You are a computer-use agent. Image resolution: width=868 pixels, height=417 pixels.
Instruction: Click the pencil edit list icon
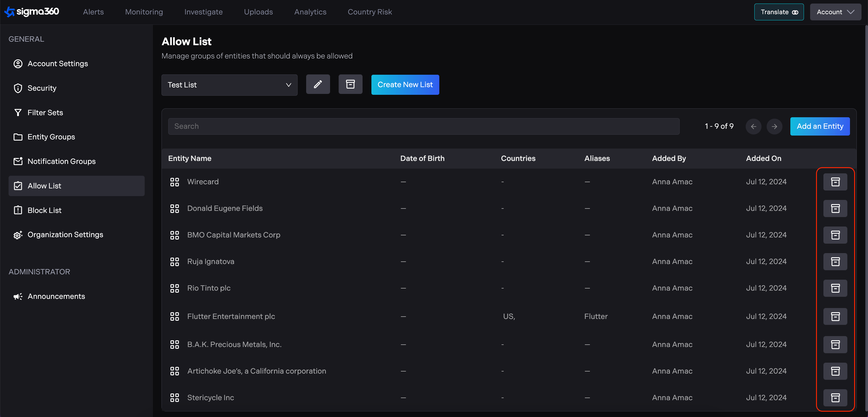click(317, 84)
